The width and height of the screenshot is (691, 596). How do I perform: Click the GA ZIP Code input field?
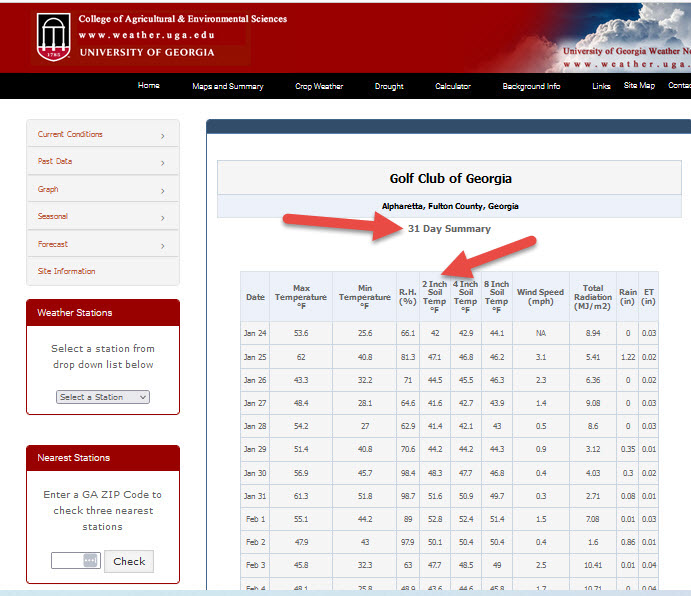(75, 561)
